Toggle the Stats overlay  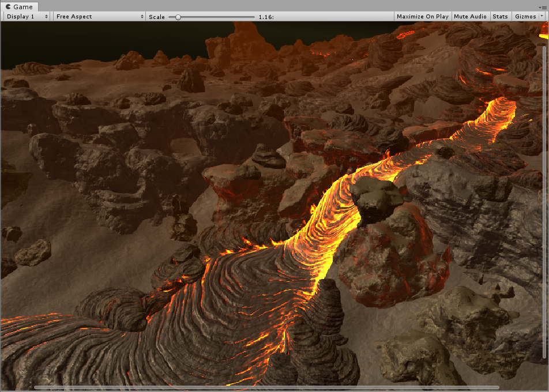tap(500, 17)
